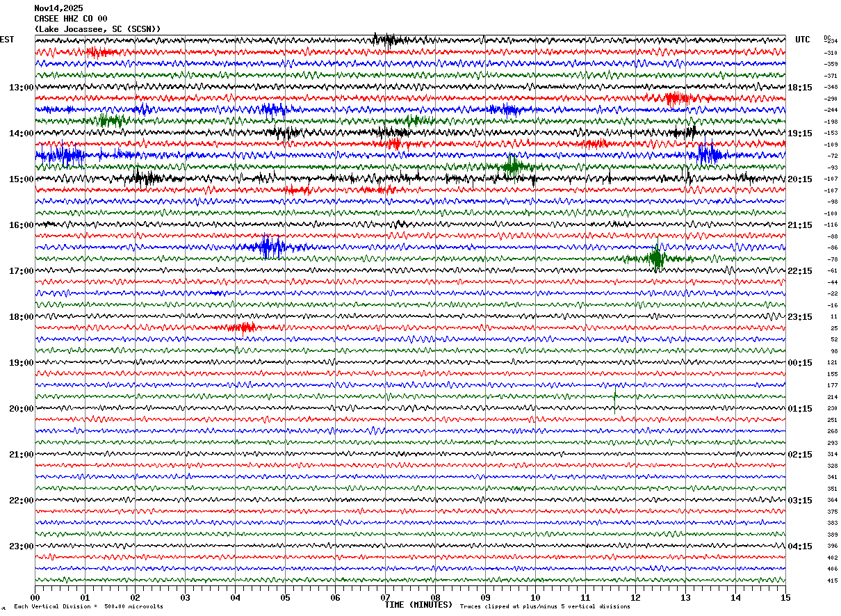
Task: Click the DC offset value 230
Action: point(833,408)
